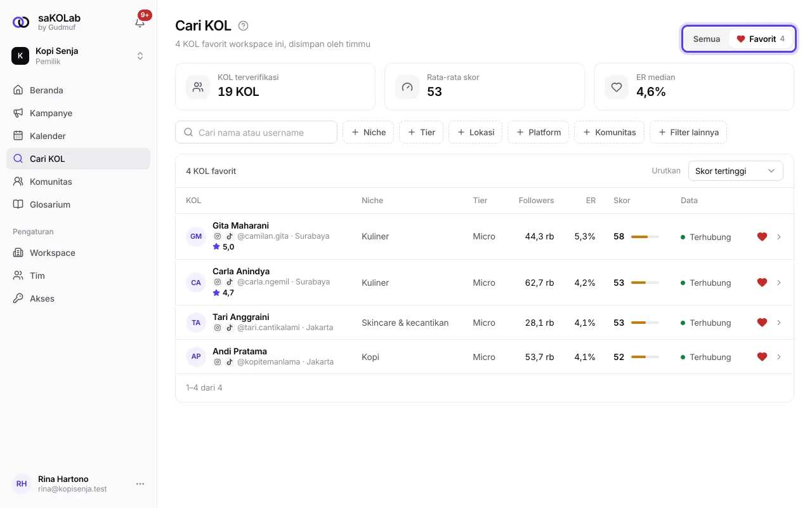The image size is (812, 508).
Task: Click the AP avatar of Andi Pratama
Action: point(196,356)
